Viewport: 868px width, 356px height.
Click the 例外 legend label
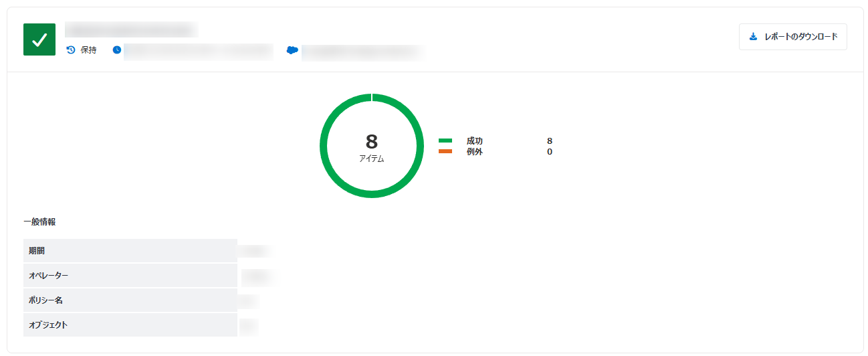(x=475, y=152)
